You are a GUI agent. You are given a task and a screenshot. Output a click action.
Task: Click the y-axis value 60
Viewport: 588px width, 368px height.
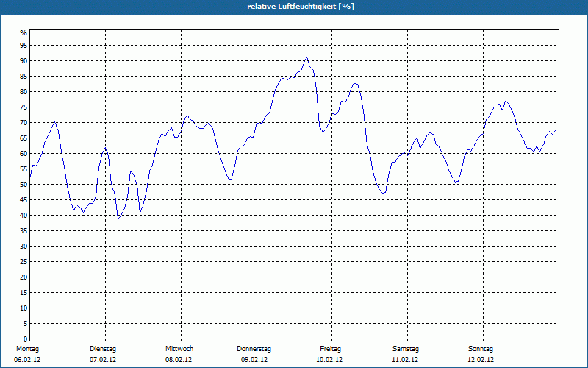pyautogui.click(x=24, y=154)
